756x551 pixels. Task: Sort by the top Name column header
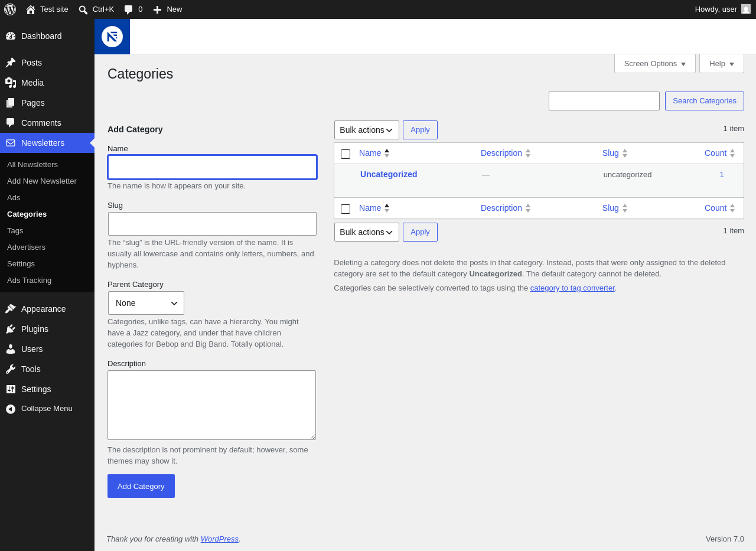tap(370, 153)
